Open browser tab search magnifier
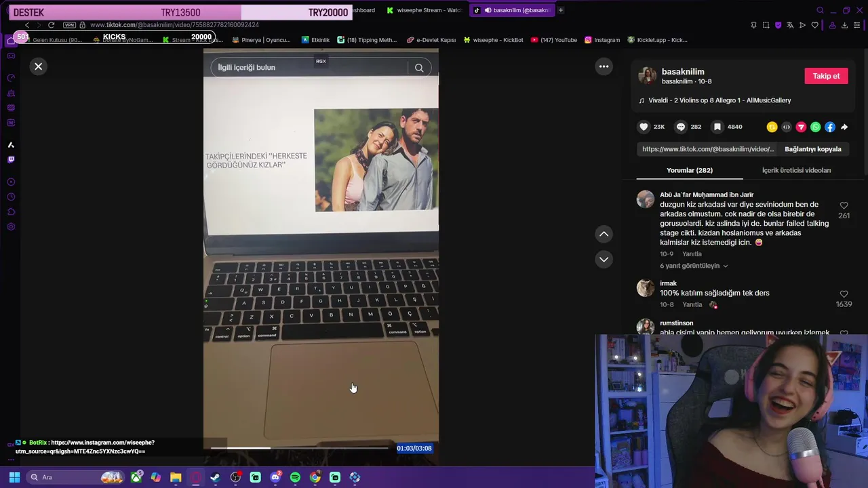The image size is (868, 488). 820,10
